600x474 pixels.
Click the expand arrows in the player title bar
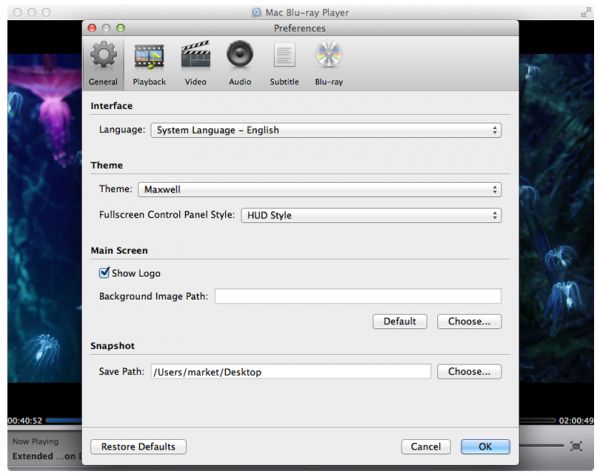[585, 12]
